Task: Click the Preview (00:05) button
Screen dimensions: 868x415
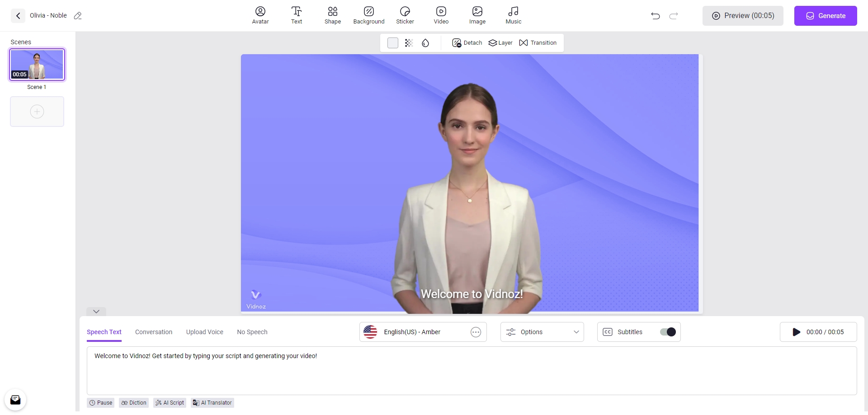Action: pos(743,16)
